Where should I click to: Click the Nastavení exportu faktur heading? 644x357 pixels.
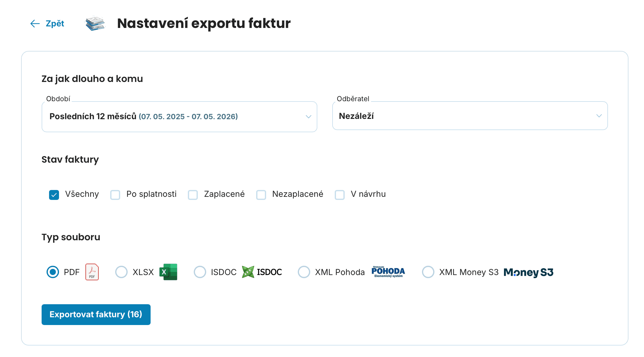204,23
